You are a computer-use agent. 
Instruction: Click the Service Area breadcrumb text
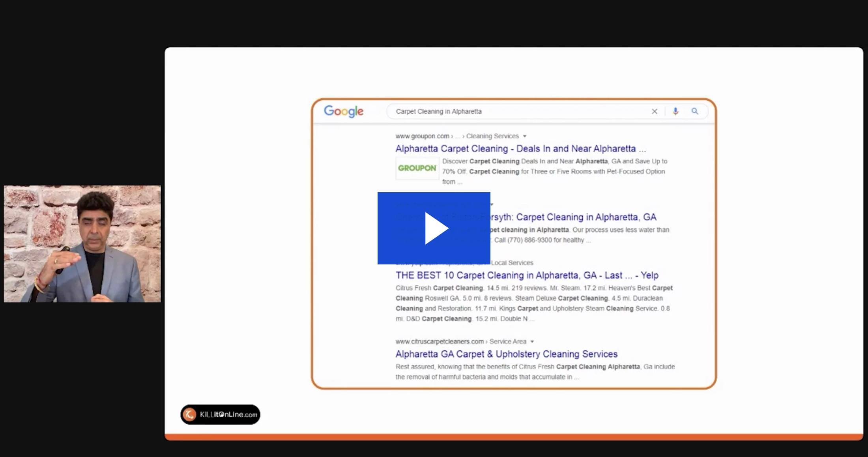pyautogui.click(x=508, y=341)
